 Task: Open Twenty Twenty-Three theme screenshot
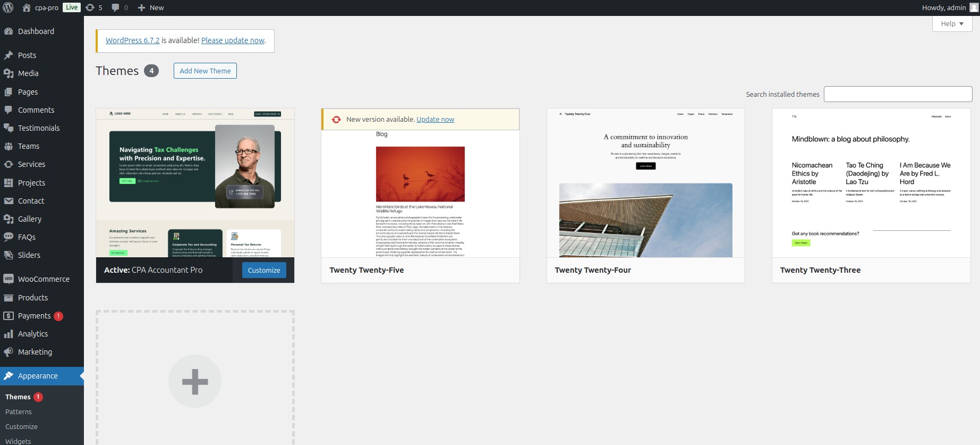[x=871, y=183]
